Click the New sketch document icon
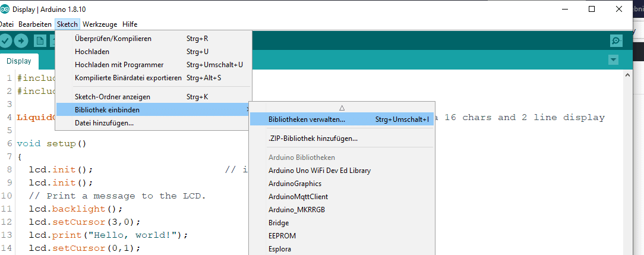 [40, 40]
